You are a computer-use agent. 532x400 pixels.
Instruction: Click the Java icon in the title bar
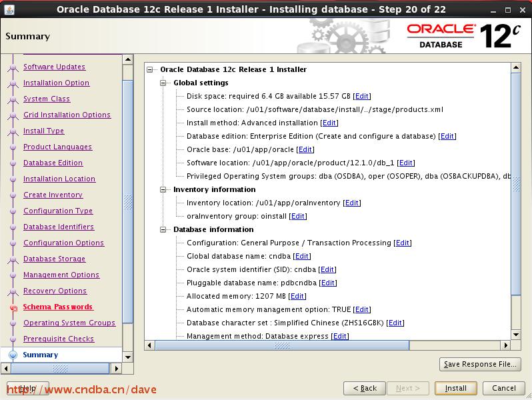tap(9, 10)
